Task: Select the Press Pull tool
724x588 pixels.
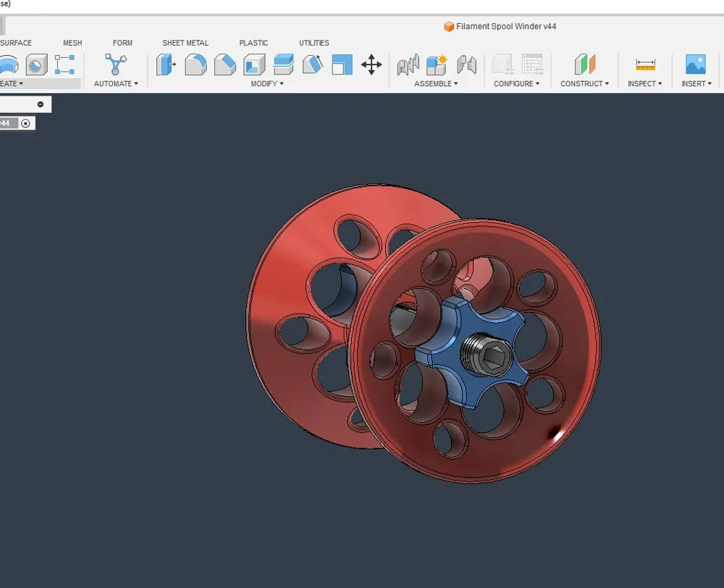Action: click(167, 65)
